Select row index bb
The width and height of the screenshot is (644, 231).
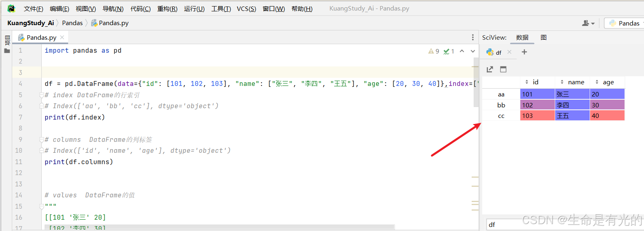(x=501, y=105)
